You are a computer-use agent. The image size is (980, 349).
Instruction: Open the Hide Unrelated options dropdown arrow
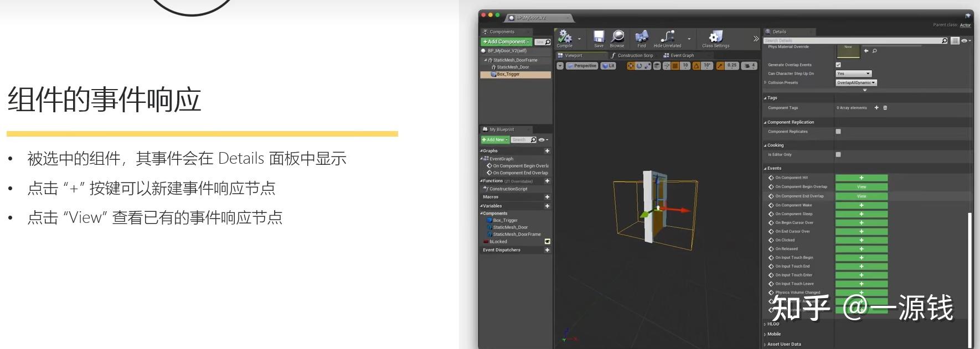[x=689, y=39]
